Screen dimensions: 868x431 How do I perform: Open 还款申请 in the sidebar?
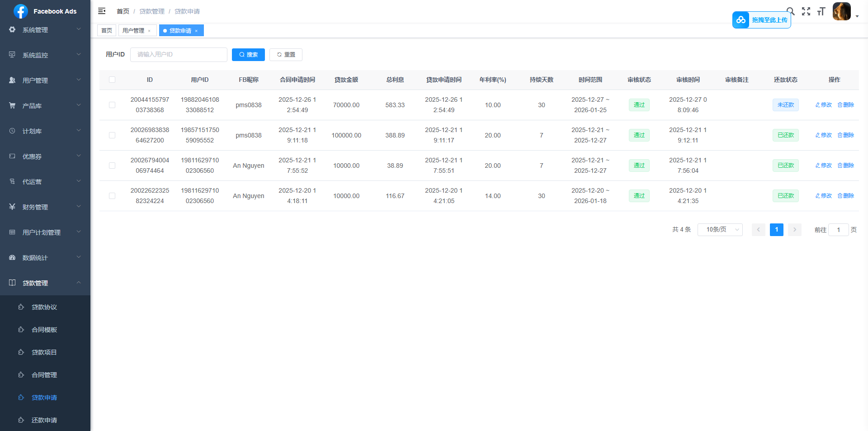click(44, 420)
